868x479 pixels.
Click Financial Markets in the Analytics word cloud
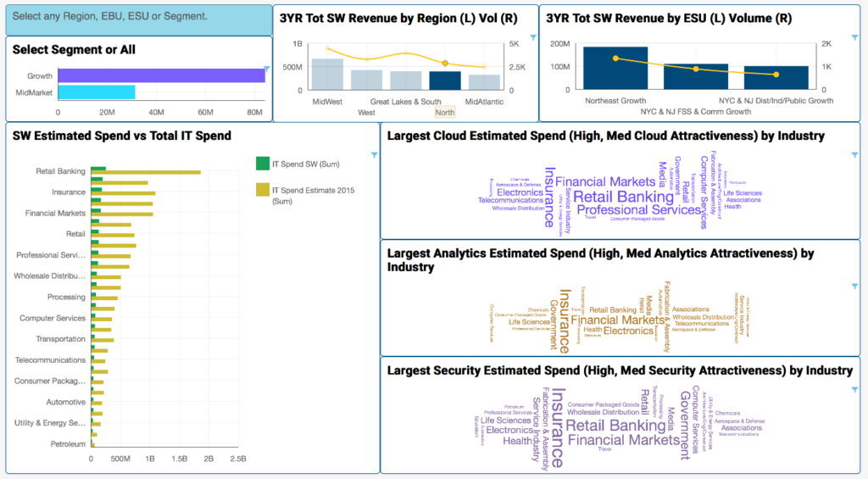618,320
